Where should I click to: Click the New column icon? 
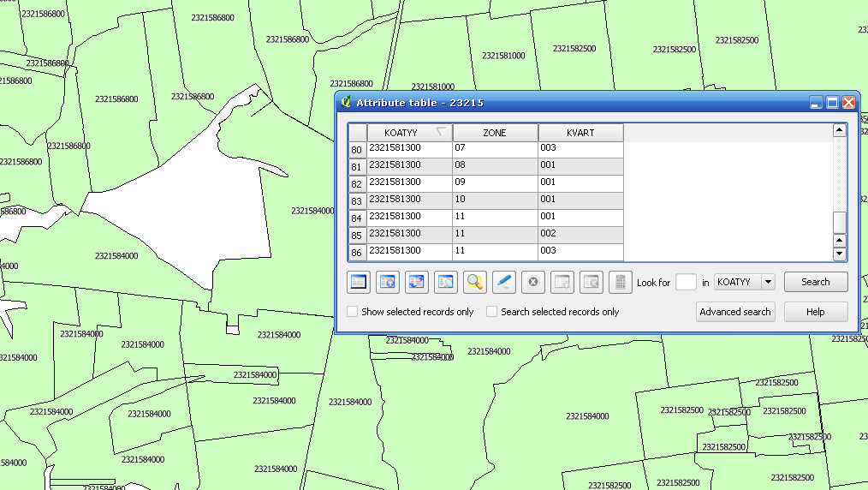click(x=562, y=282)
